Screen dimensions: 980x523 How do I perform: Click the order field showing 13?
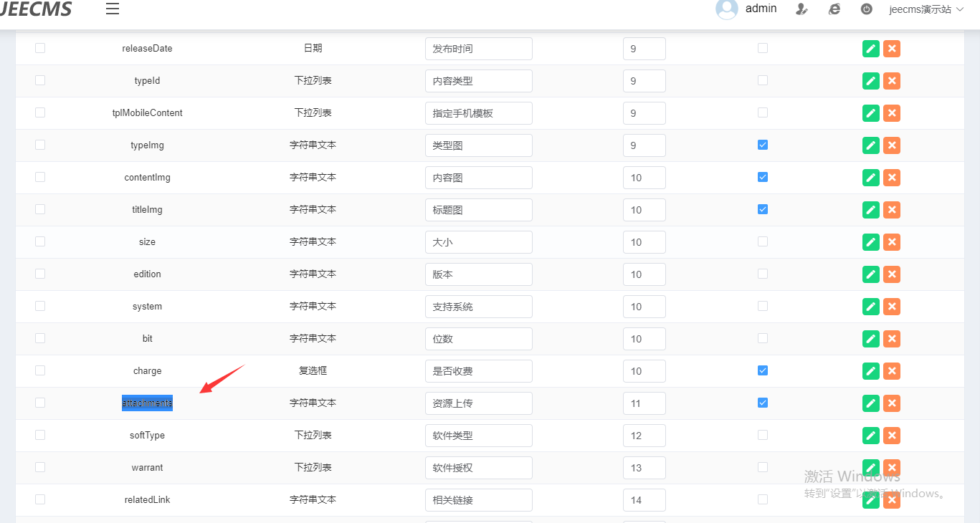644,468
